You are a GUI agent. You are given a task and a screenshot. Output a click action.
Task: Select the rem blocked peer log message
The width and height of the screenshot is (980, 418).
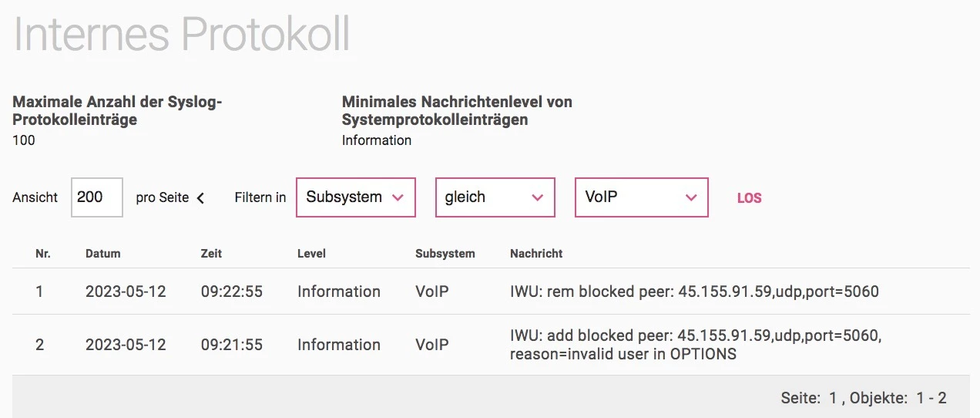pyautogui.click(x=693, y=292)
